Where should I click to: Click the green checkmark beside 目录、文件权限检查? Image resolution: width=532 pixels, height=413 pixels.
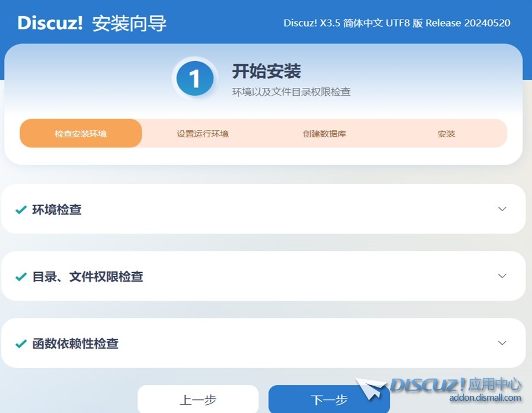click(x=21, y=277)
